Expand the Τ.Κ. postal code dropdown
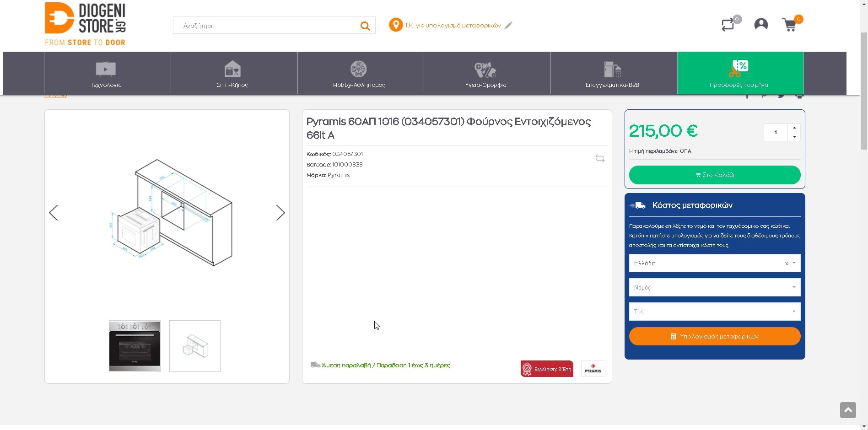Image resolution: width=868 pixels, height=430 pixels. (x=715, y=312)
